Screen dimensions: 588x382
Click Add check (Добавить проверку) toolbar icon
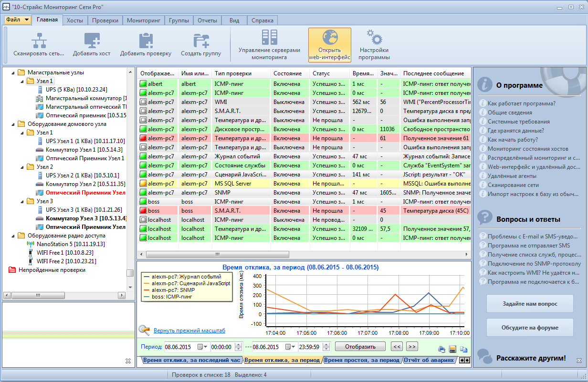(x=146, y=40)
